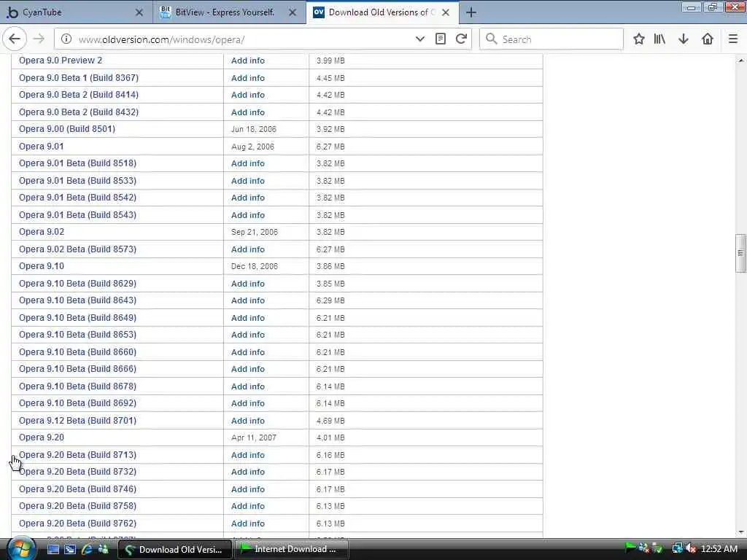Screen dimensions: 747x560
Task: Focus the Search input field
Action: click(551, 39)
